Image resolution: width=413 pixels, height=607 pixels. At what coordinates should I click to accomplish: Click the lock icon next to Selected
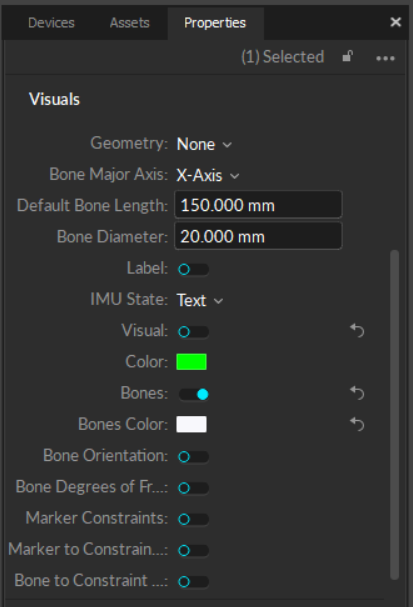[x=347, y=57]
